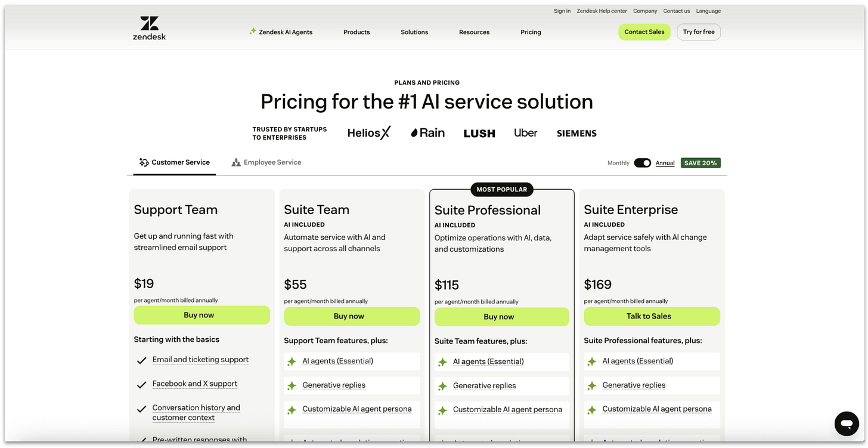
Task: Click the Customer Service tab icon
Action: point(144,162)
